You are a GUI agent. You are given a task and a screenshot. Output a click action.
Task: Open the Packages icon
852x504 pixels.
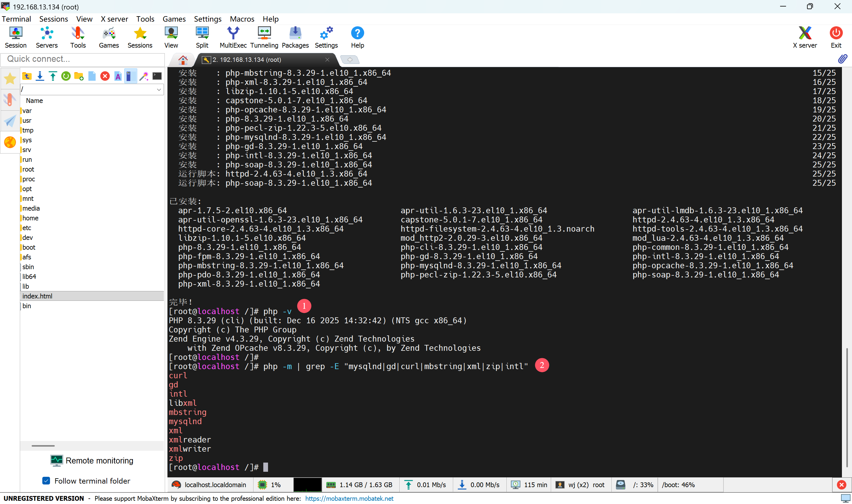pyautogui.click(x=295, y=37)
